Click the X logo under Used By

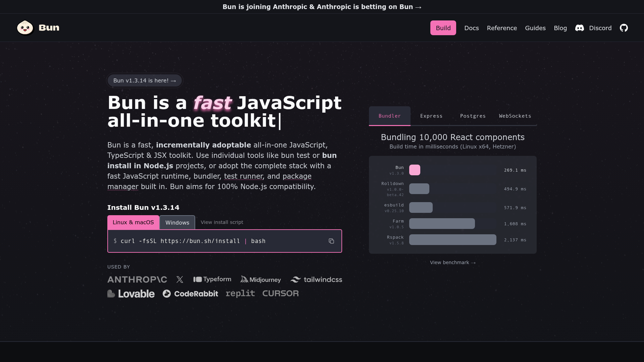coord(180,280)
